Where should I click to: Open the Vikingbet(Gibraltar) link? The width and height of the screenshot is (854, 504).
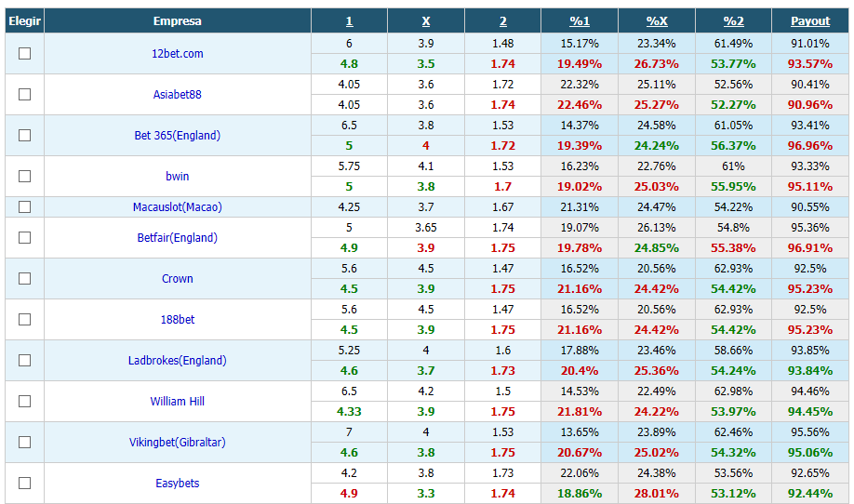178,442
